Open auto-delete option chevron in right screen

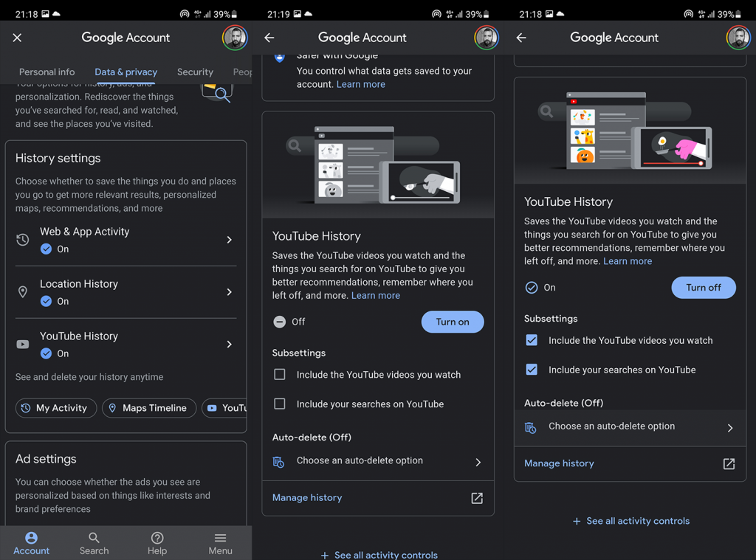[730, 428]
